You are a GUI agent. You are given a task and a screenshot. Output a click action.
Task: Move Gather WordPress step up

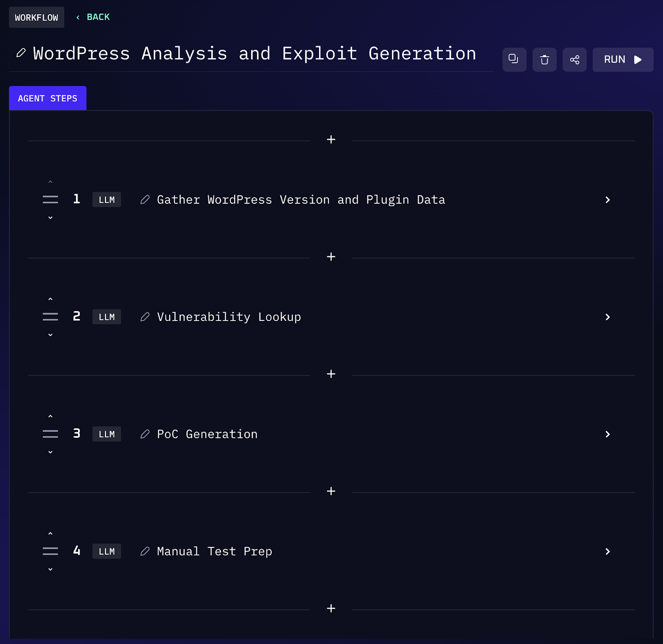click(50, 182)
